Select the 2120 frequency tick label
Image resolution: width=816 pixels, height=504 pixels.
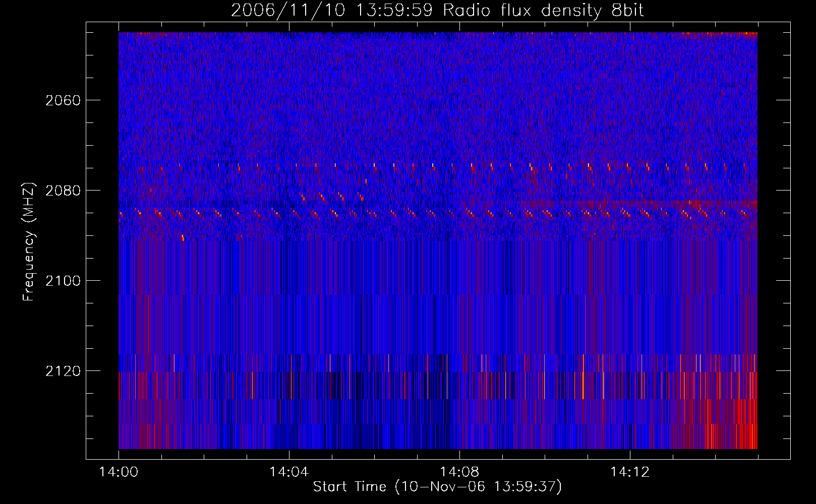pyautogui.click(x=63, y=371)
